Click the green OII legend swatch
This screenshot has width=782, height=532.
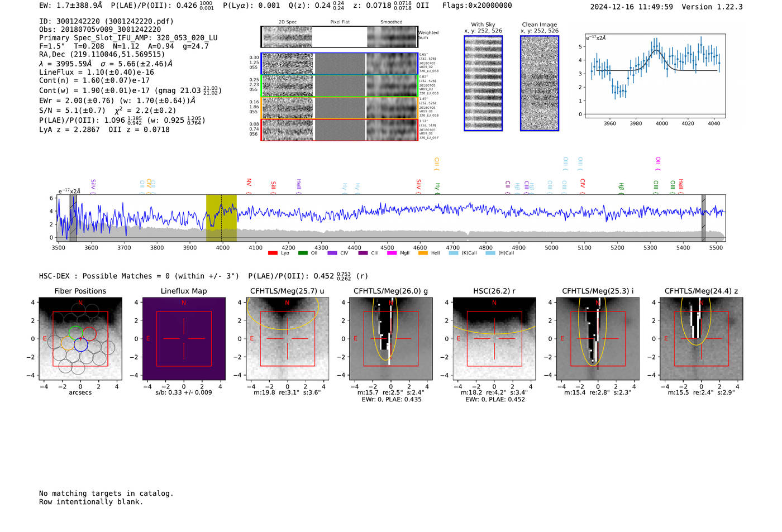coord(303,253)
